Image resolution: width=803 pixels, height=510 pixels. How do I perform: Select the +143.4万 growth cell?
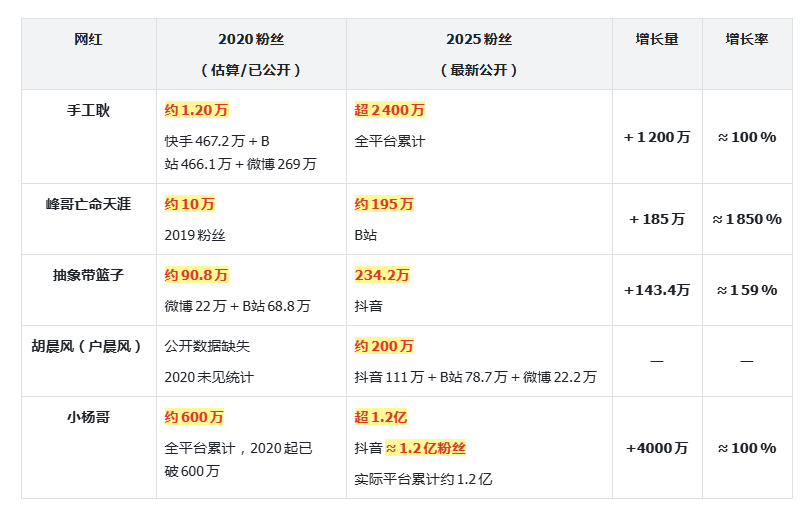coord(656,290)
